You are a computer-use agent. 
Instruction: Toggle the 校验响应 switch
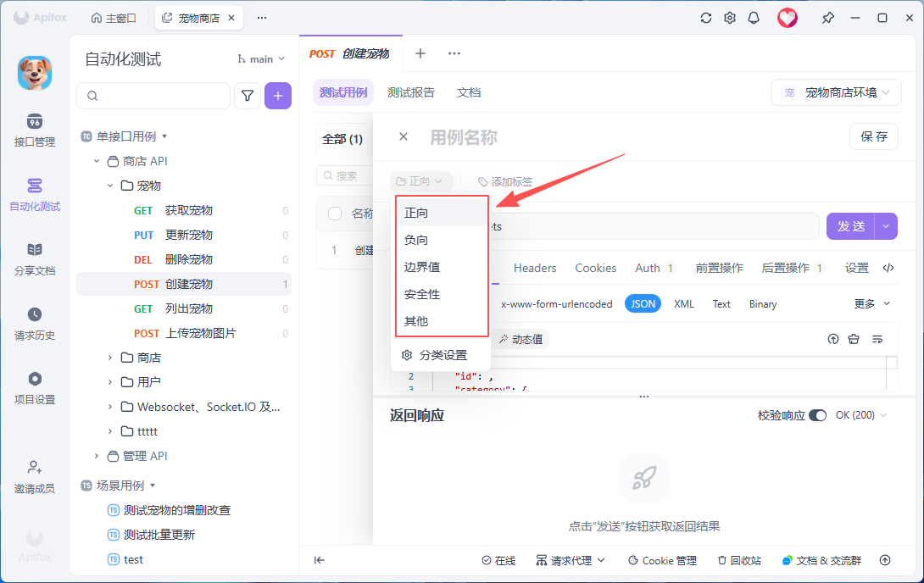pos(817,415)
